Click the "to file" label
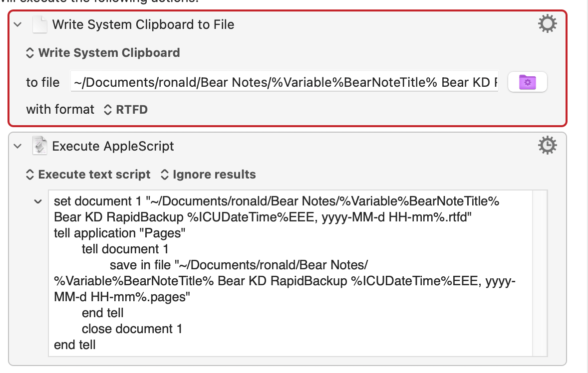This screenshot has width=588, height=373. point(43,82)
